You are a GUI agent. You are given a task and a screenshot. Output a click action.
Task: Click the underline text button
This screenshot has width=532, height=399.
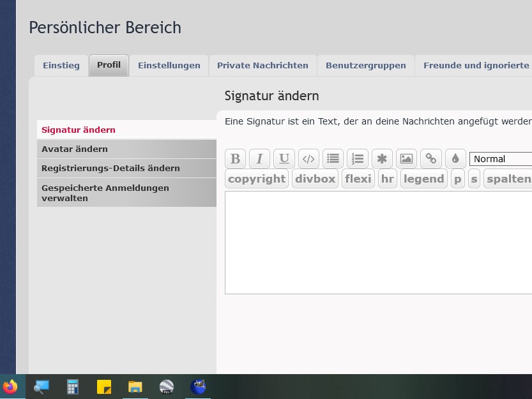click(x=284, y=159)
